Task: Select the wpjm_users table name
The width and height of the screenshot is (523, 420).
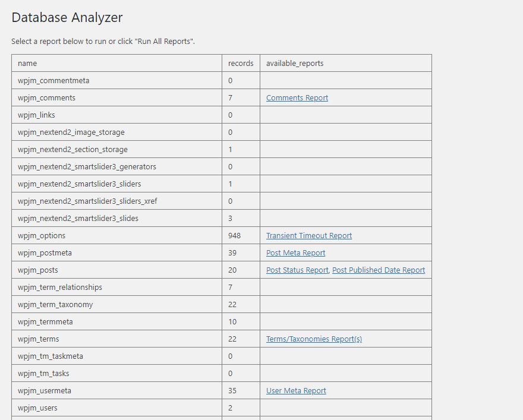Action: [37, 408]
